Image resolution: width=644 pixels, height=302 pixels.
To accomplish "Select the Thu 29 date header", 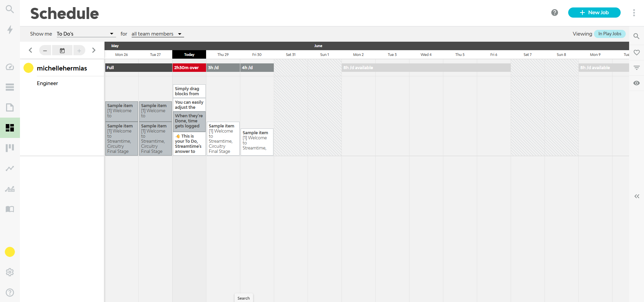I will pos(223,55).
